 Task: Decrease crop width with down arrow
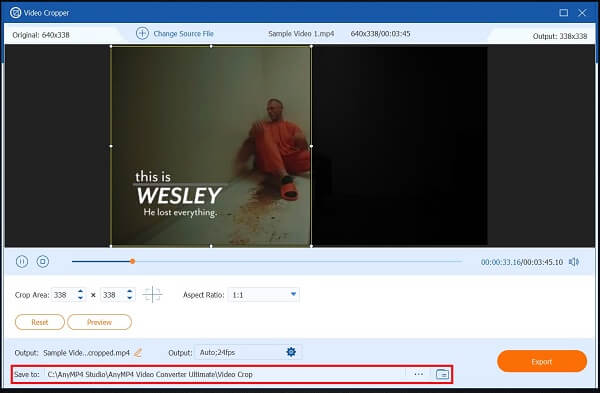coord(80,298)
